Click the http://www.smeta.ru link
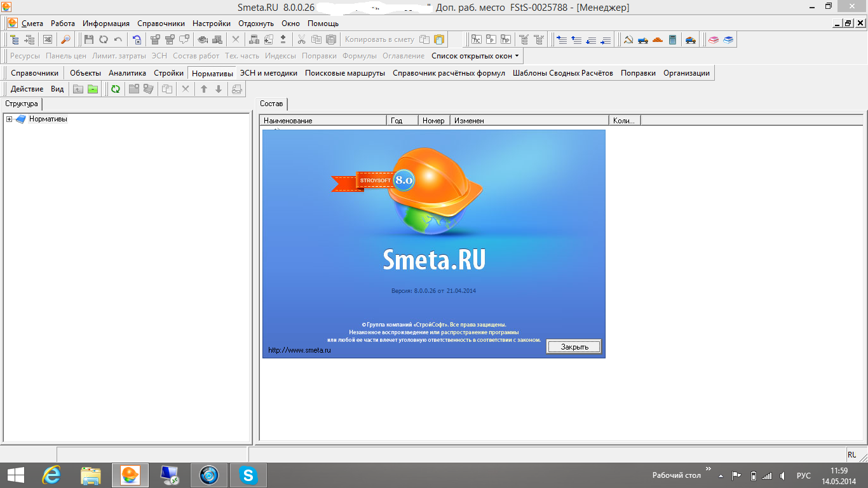Viewport: 868px width, 488px height. click(300, 350)
